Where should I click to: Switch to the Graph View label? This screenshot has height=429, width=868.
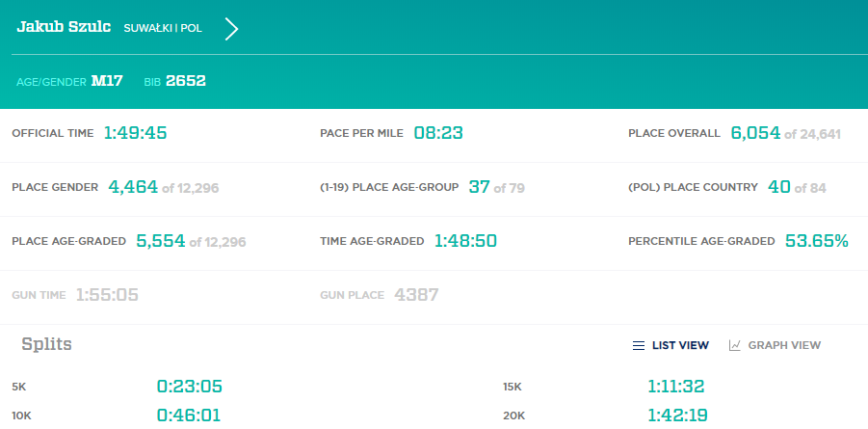[x=784, y=345]
